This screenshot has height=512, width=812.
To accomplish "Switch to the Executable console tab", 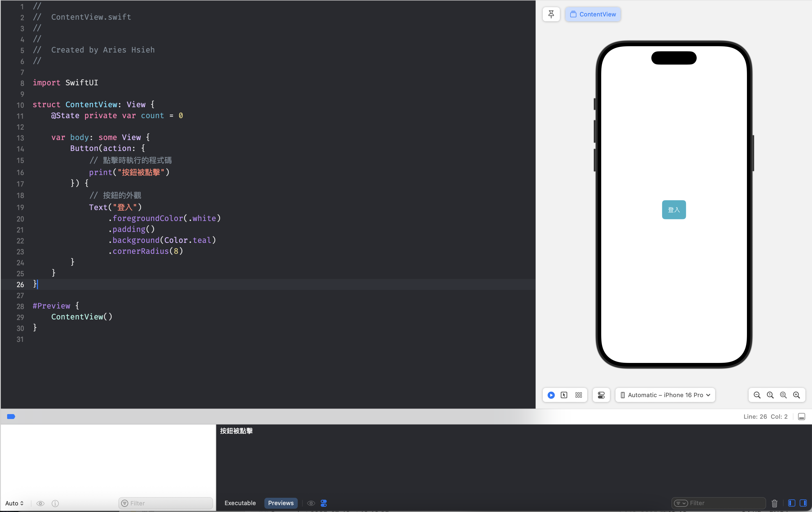I will coord(240,503).
